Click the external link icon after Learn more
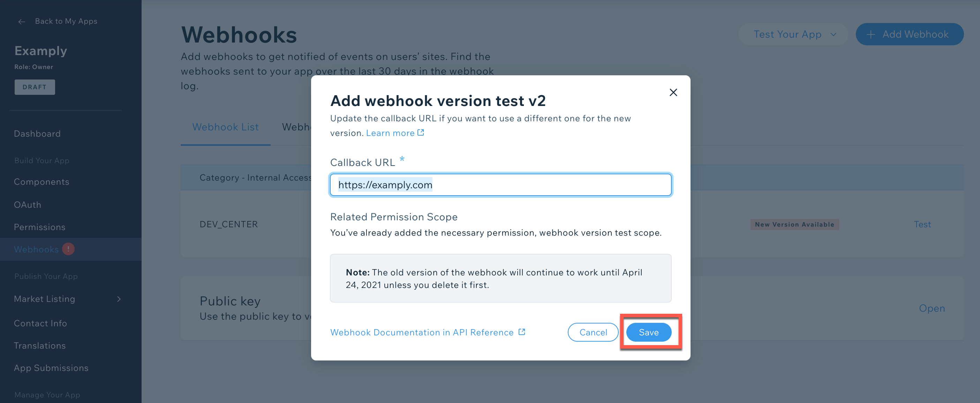This screenshot has width=980, height=403. 420,133
